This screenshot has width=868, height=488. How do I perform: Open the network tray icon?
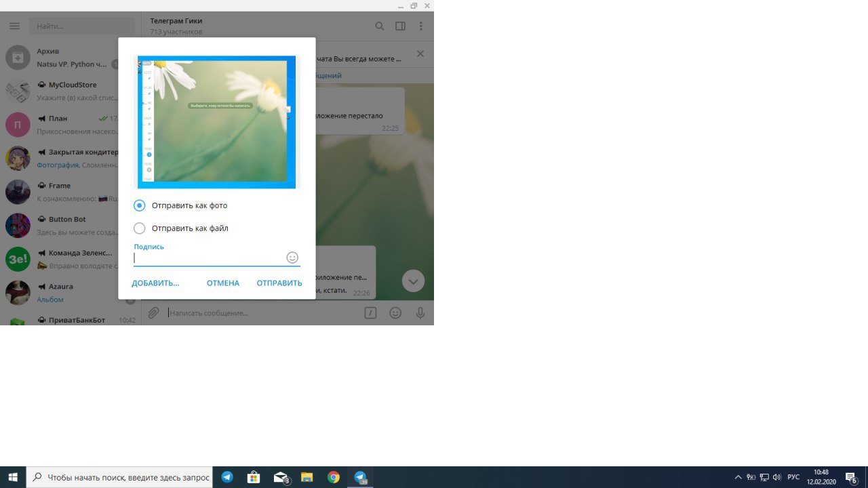764,477
